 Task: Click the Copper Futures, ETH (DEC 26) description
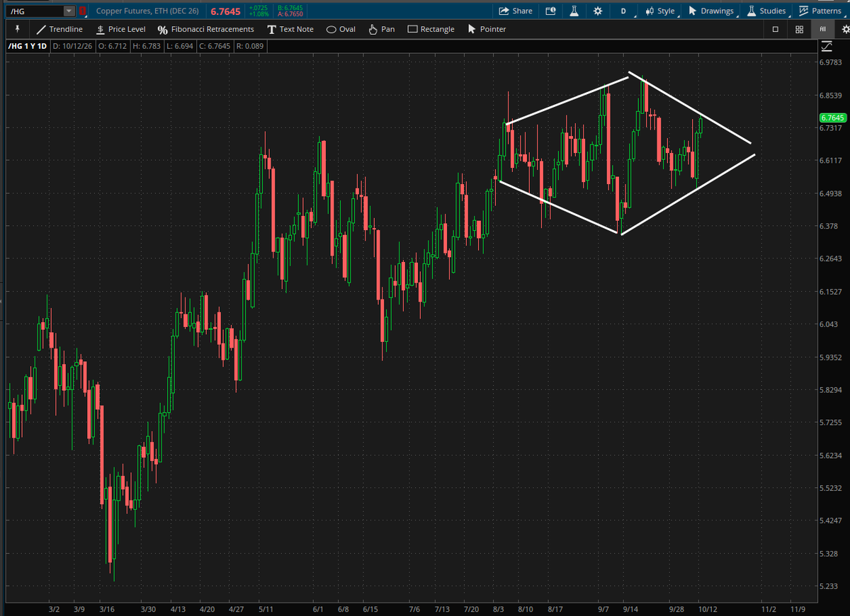148,11
